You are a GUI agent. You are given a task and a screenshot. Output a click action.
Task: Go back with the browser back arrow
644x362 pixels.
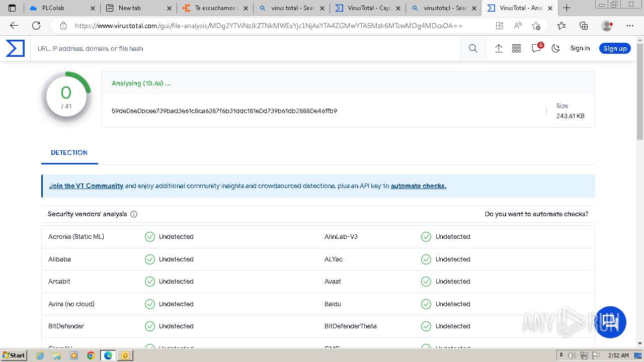(x=14, y=26)
